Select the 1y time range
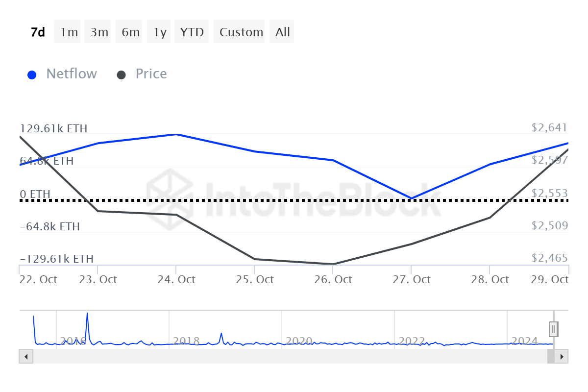The height and width of the screenshot is (392, 588). (159, 31)
